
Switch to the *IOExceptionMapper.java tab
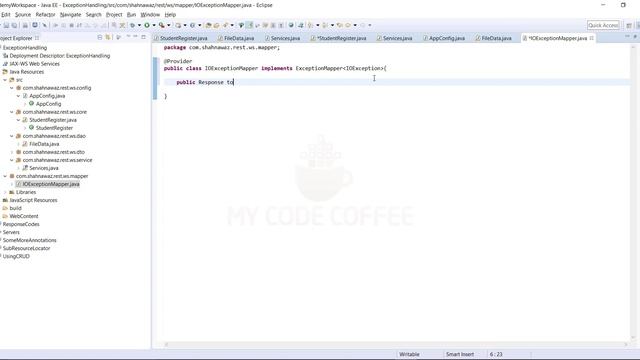[557, 38]
